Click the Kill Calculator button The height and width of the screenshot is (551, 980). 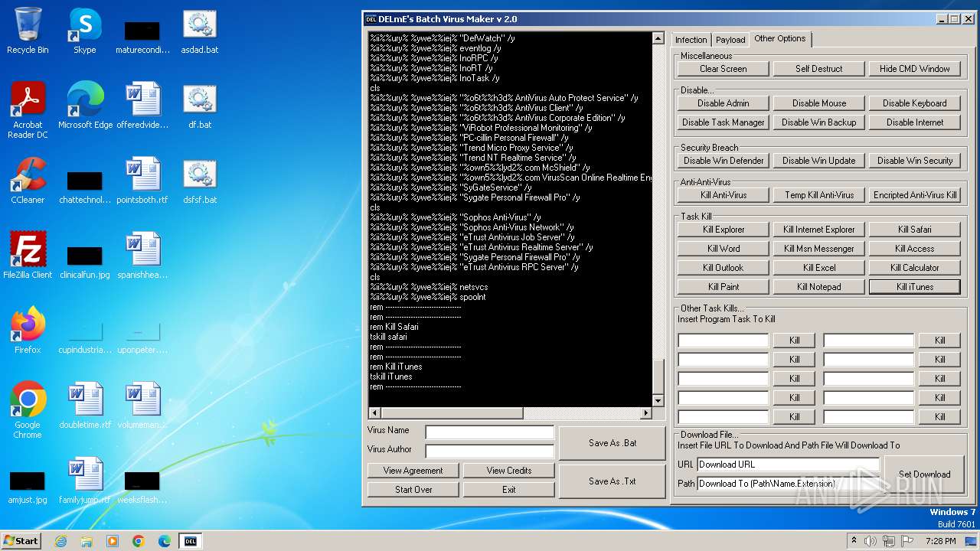coord(915,268)
